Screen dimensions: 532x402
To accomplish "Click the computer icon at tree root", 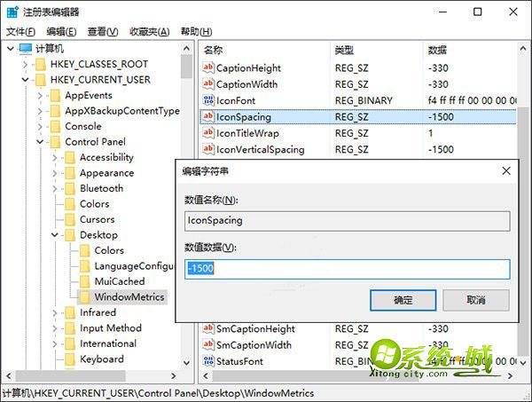I will (26, 49).
